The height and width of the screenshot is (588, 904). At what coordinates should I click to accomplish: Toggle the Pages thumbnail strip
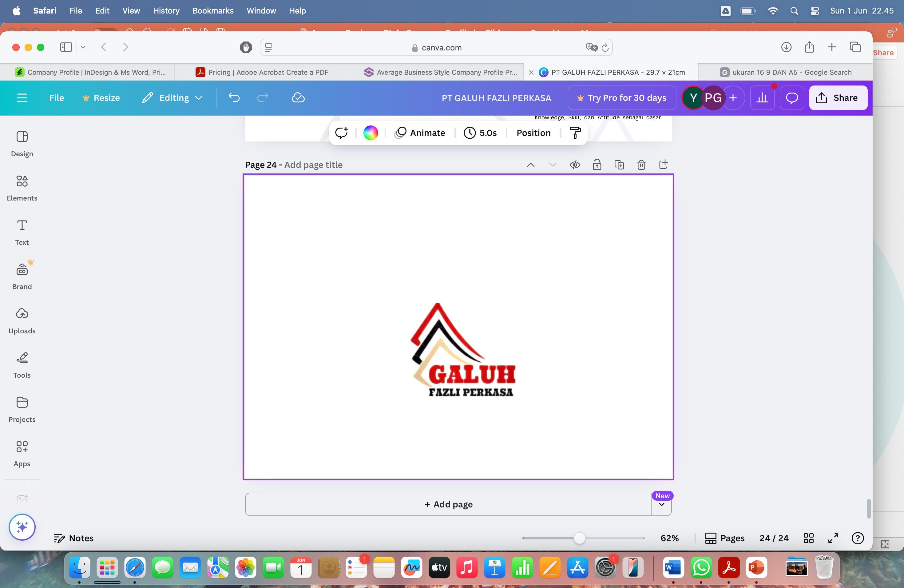point(724,538)
